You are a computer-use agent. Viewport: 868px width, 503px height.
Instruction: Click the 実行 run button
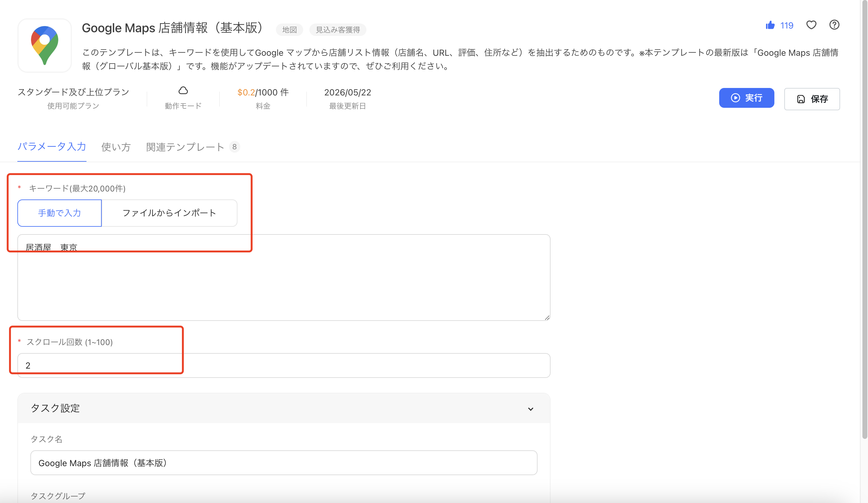pos(746,98)
